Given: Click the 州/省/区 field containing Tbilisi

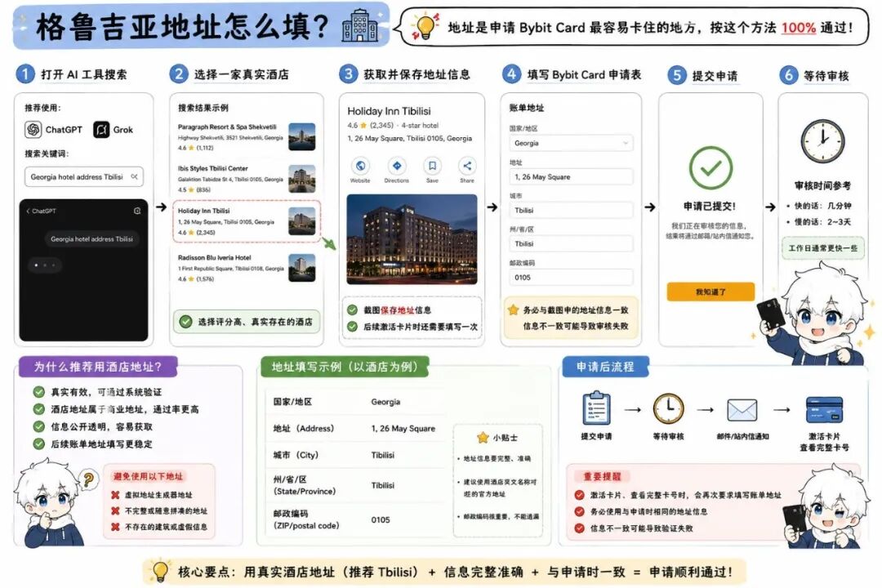Looking at the screenshot, I should point(571,243).
